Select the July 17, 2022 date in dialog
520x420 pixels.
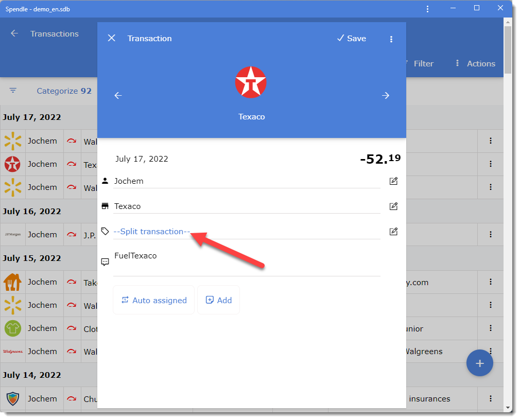(x=142, y=159)
